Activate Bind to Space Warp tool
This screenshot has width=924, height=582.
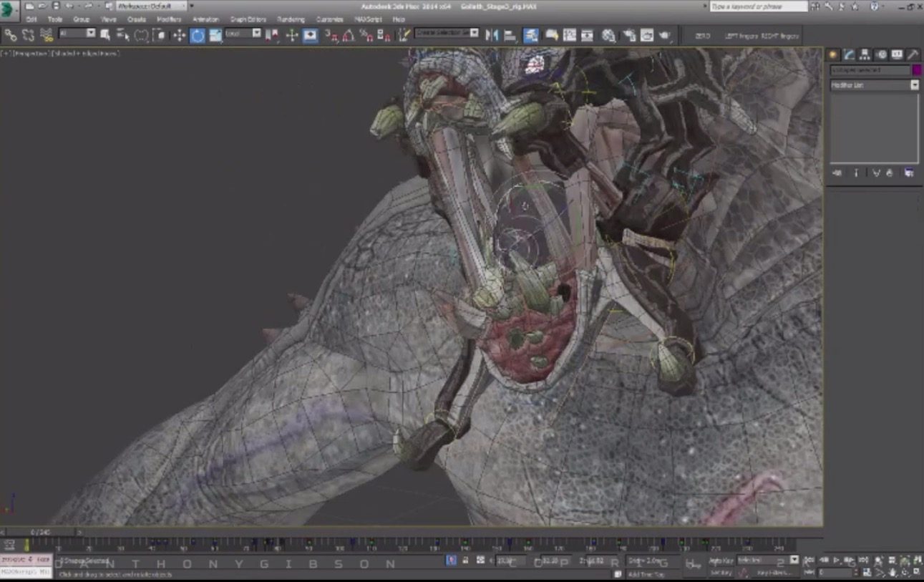coord(47,34)
